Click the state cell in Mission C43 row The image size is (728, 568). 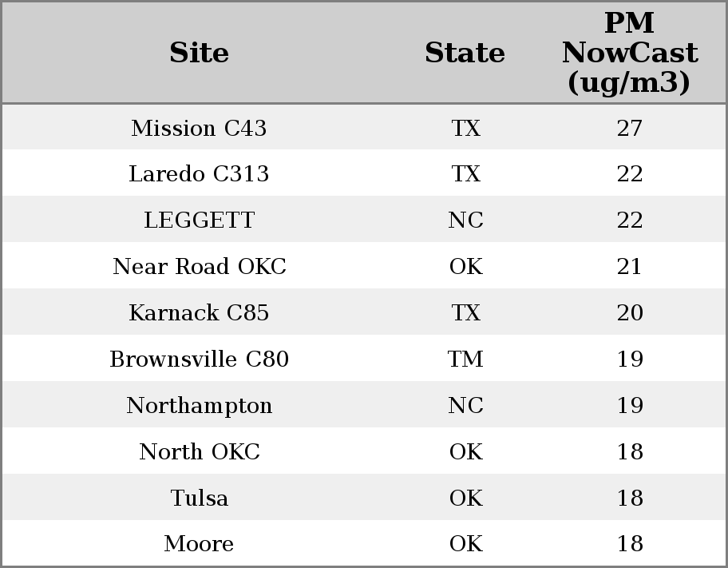tap(465, 128)
